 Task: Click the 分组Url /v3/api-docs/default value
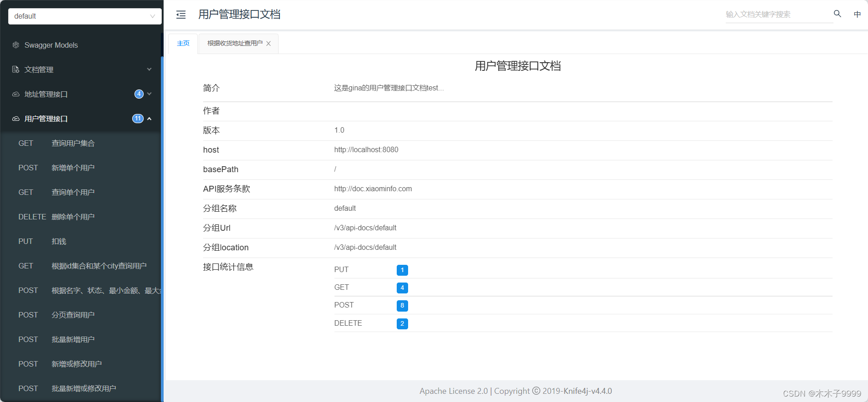click(x=365, y=228)
